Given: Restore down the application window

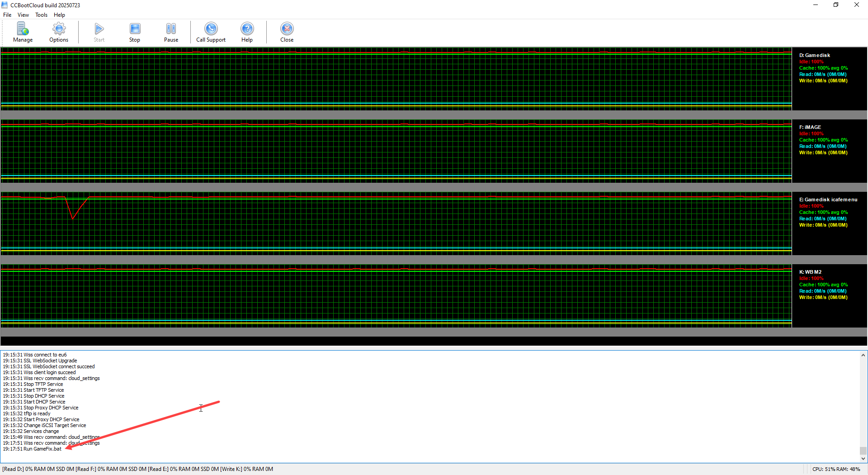Looking at the screenshot, I should coord(835,5).
